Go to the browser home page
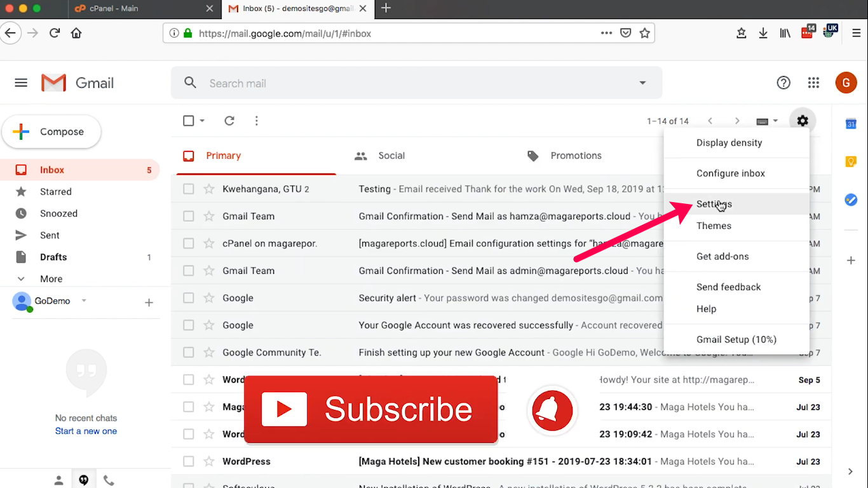Screen dimensions: 868x488 pyautogui.click(x=76, y=33)
